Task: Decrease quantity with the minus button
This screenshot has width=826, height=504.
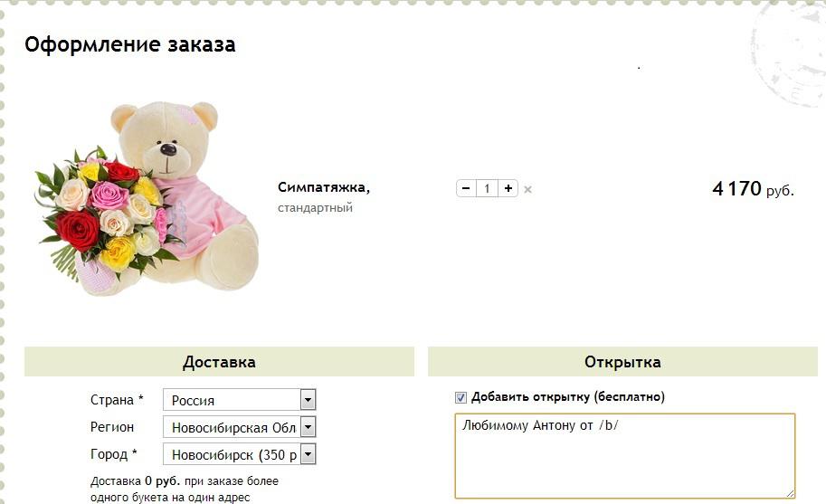Action: click(x=466, y=188)
